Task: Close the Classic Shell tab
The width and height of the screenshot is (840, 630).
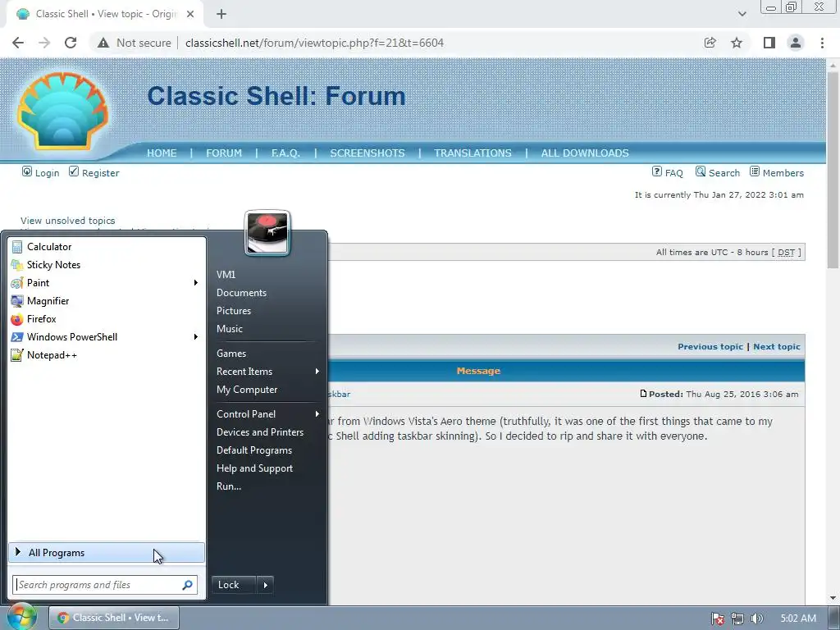Action: point(190,14)
